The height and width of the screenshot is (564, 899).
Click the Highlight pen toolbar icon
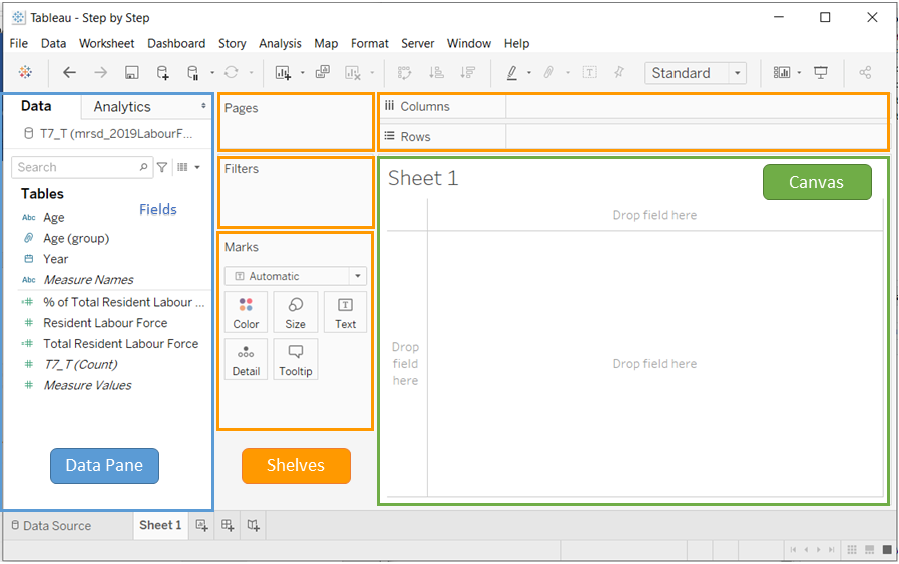point(511,72)
